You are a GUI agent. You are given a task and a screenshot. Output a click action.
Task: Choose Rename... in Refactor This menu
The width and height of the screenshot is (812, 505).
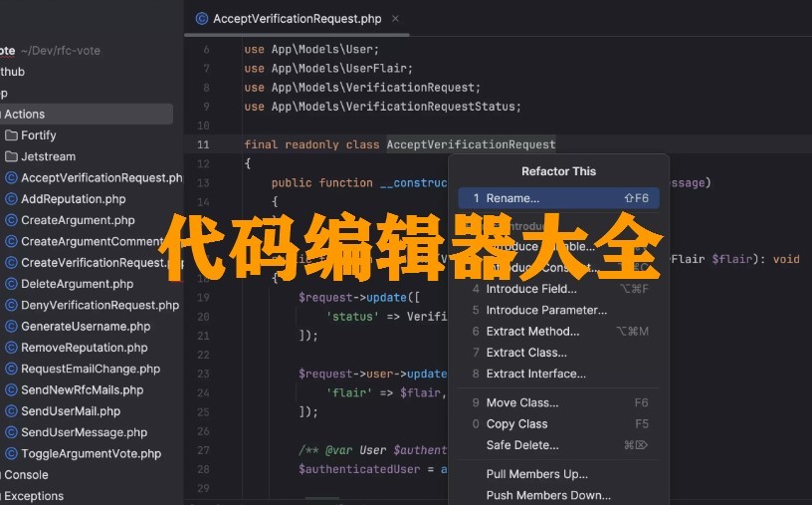(559, 198)
